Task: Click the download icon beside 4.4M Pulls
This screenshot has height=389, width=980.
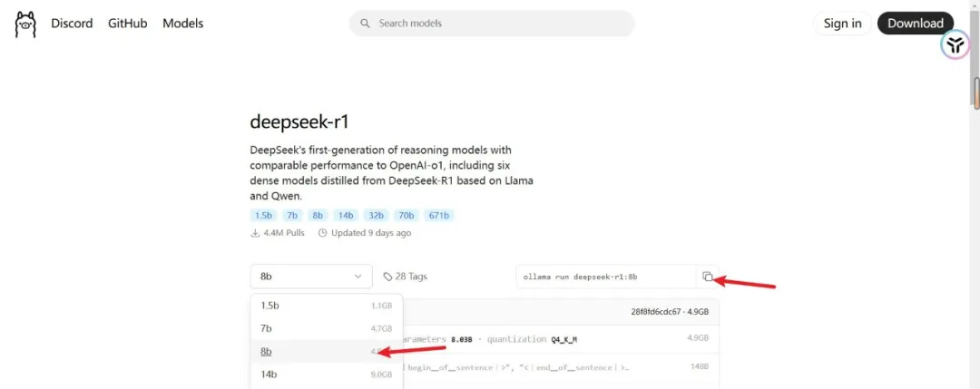Action: (255, 233)
